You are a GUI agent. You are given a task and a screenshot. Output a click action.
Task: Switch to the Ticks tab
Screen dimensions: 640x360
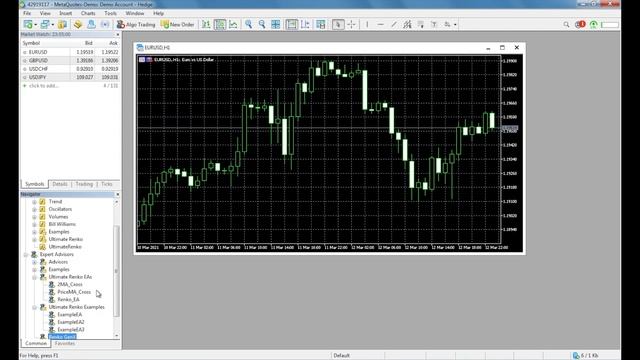point(107,184)
